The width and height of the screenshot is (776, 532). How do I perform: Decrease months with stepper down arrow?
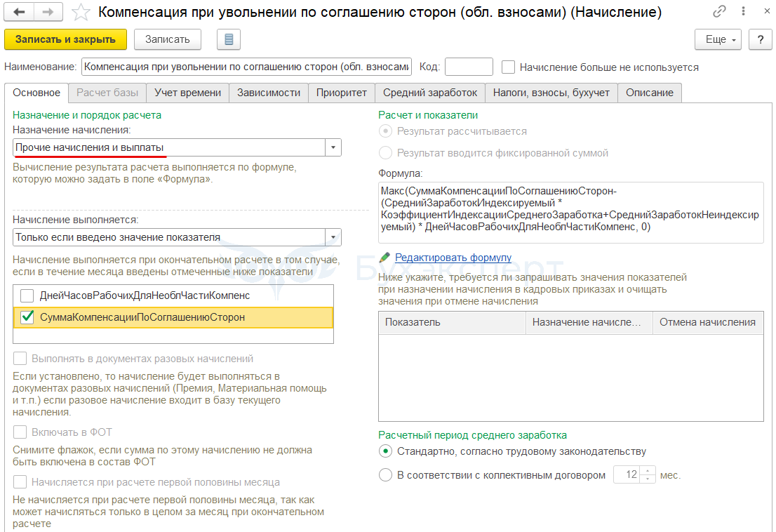point(648,479)
